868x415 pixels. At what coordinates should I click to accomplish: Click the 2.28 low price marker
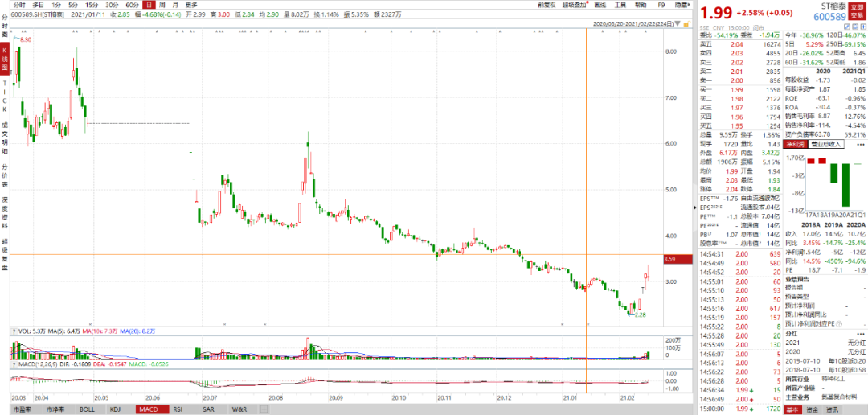(x=641, y=314)
